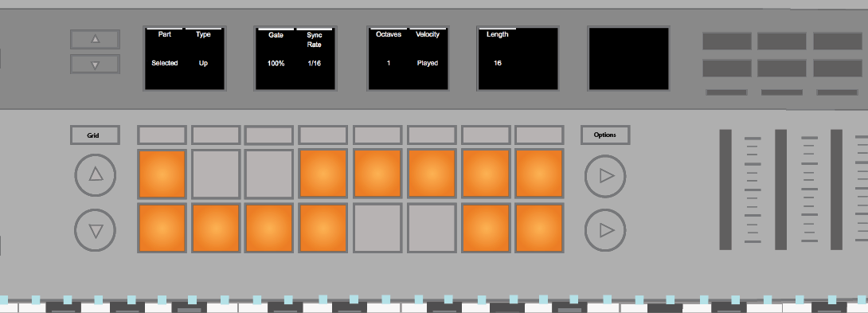Screen dimensions: 868x313
Task: Click the round pads down arrow button below Grid
Action: coord(96,230)
